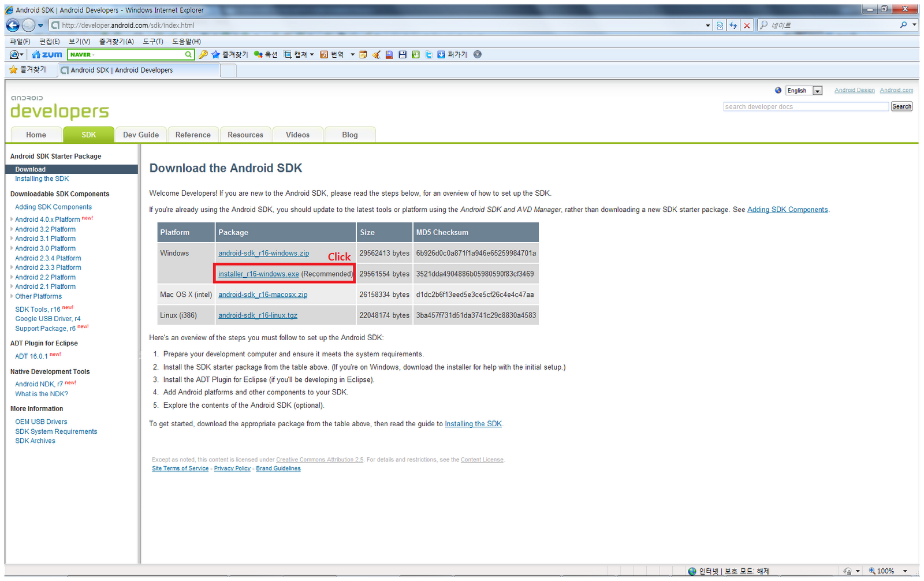Viewport: 924px width, 581px height.
Task: Click the compatibility view icon in address bar
Action: pos(720,25)
